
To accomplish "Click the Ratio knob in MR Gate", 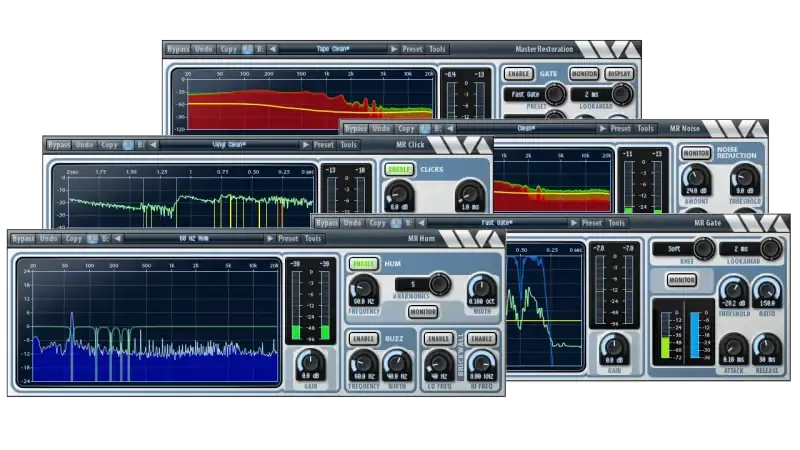I will pyautogui.click(x=767, y=291).
